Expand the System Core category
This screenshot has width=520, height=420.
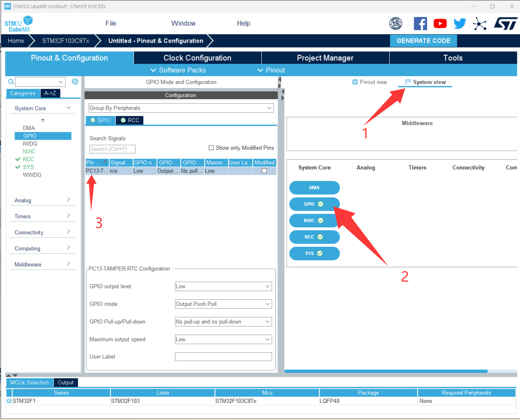[43, 108]
